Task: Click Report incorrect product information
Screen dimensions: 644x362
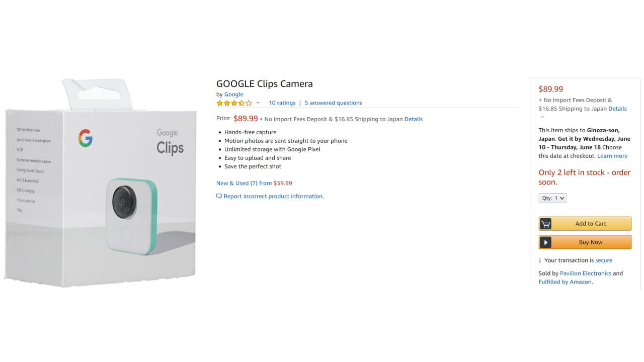Action: tap(274, 197)
